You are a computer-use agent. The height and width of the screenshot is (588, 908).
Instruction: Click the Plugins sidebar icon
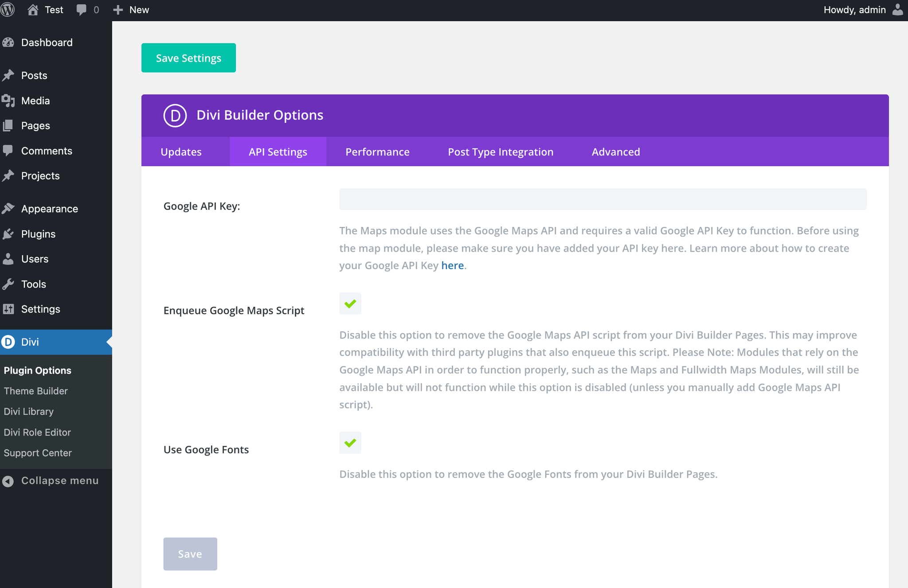click(9, 234)
